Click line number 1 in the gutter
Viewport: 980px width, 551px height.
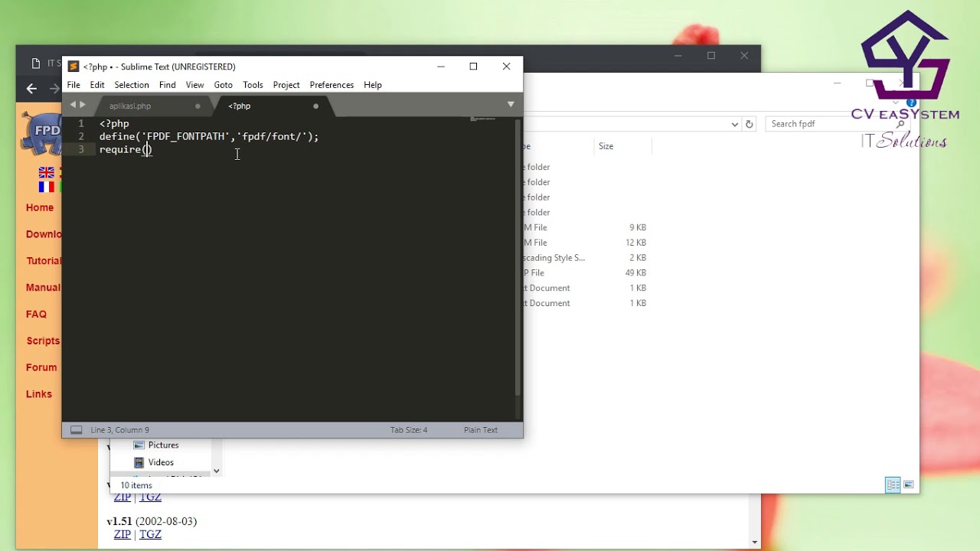[x=81, y=123]
